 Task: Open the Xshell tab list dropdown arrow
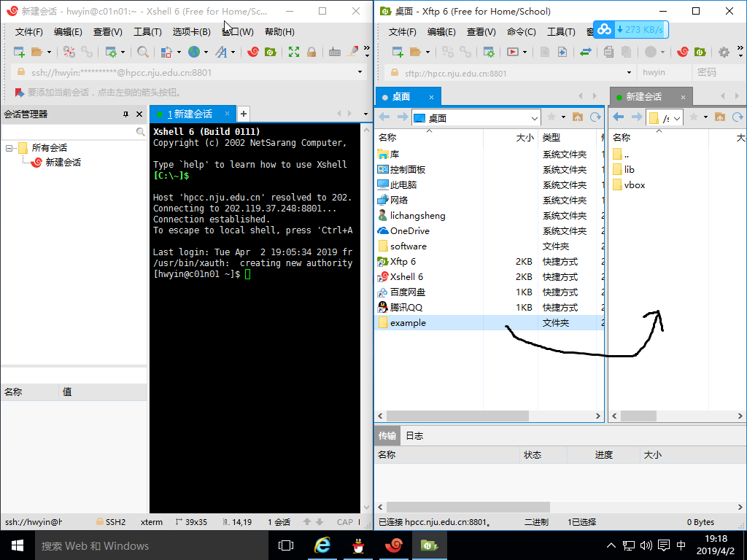(x=366, y=114)
